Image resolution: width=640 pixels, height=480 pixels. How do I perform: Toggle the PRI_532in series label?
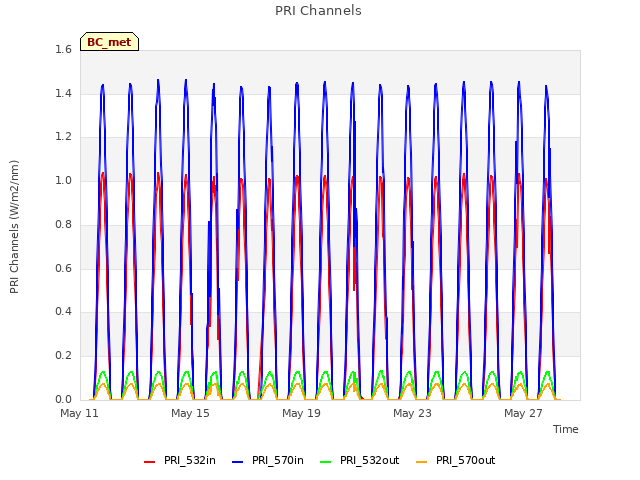click(190, 460)
